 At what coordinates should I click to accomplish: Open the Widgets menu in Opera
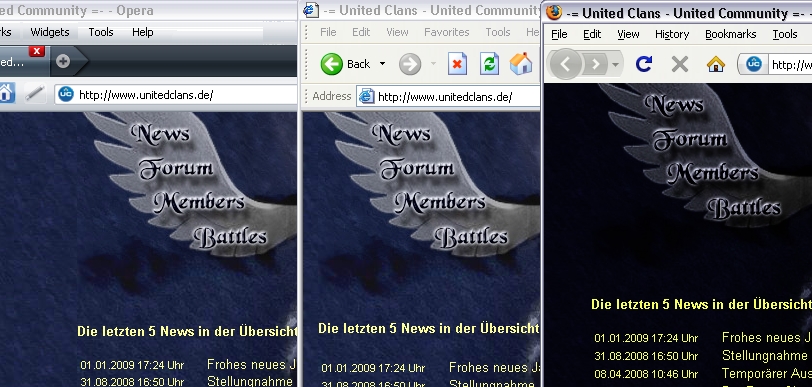point(50,32)
